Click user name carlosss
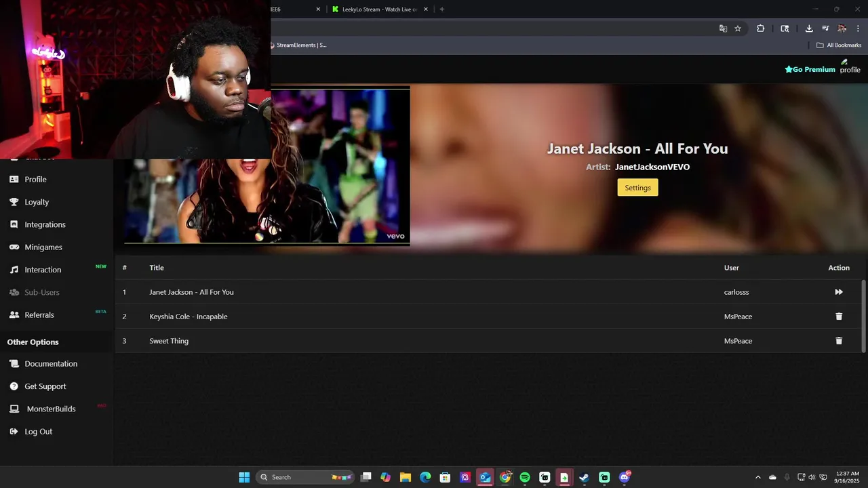This screenshot has width=868, height=488. click(736, 292)
